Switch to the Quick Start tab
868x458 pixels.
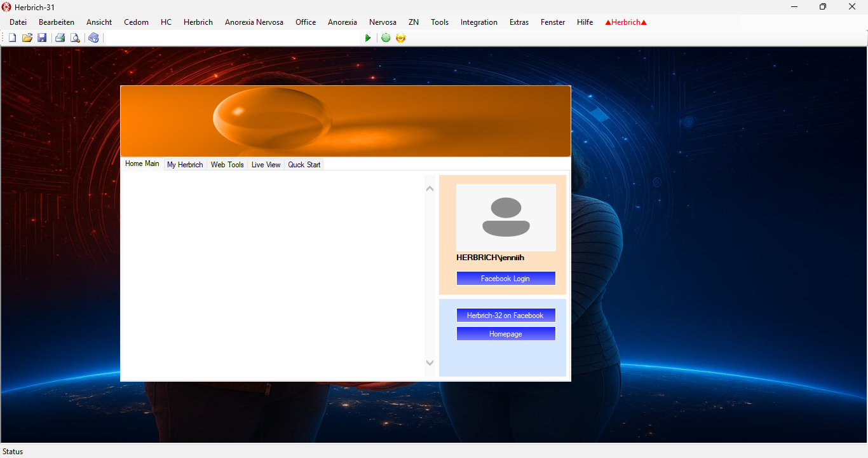click(304, 165)
